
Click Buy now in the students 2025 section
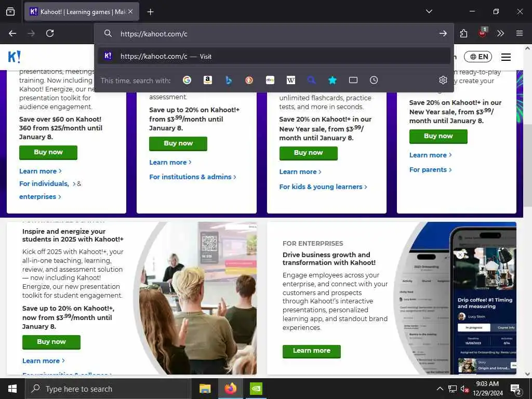51,342
